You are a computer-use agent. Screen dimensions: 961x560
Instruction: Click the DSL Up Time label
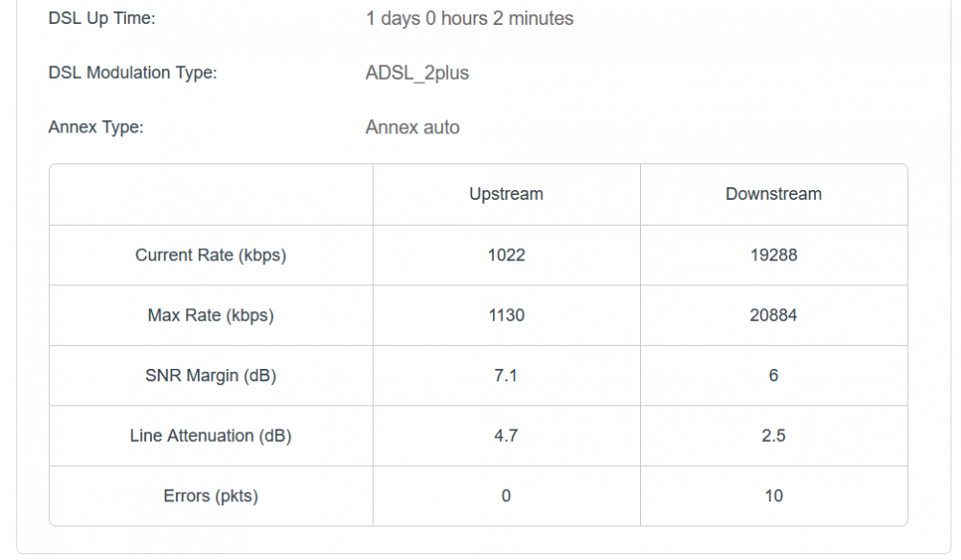coord(102,18)
